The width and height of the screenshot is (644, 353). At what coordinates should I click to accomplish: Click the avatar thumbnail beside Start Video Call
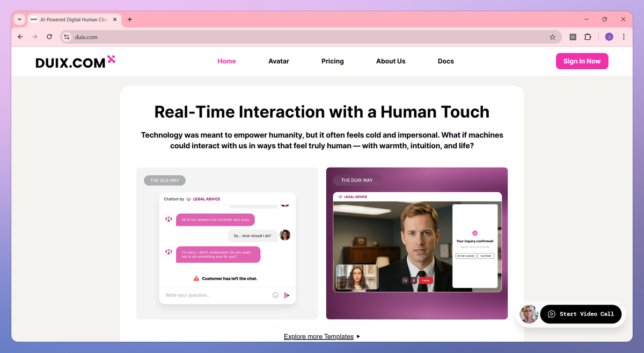(529, 314)
